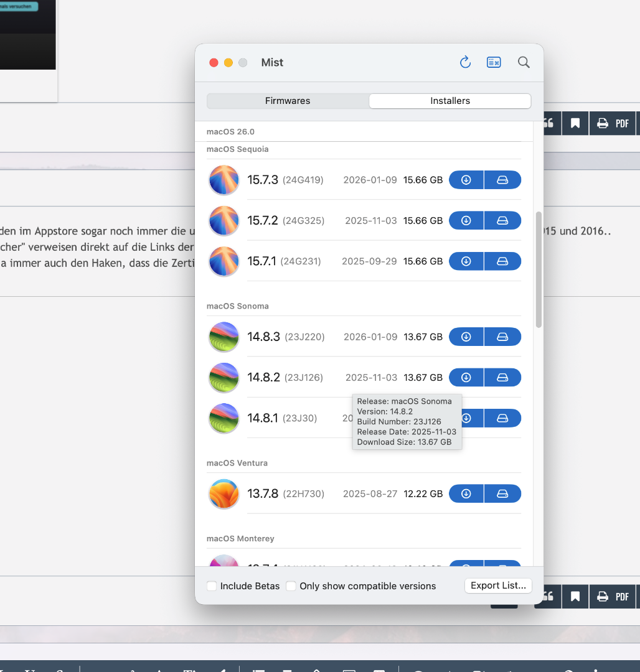Viewport: 640px width, 672px height.
Task: Click bottom bookmark icon in background webpage
Action: [x=575, y=597]
